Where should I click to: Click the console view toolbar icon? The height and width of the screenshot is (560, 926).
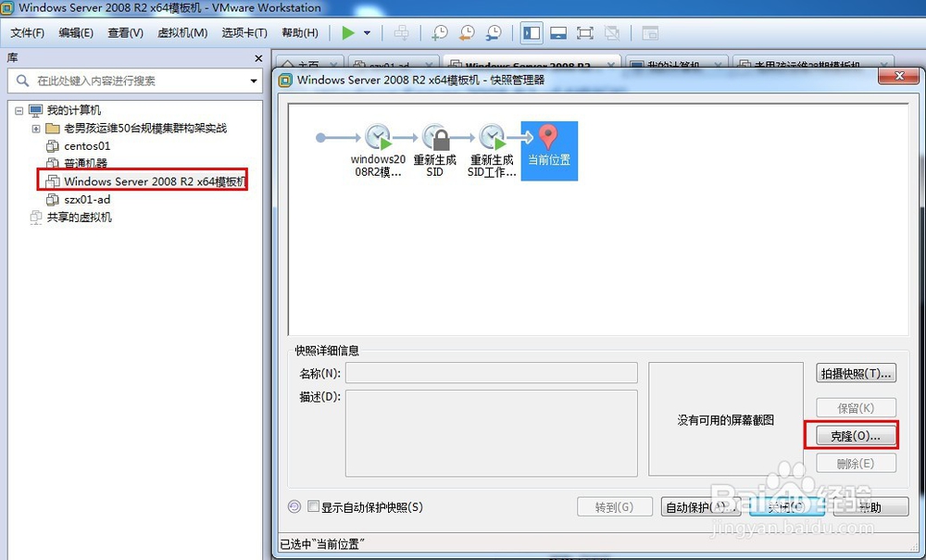(x=650, y=33)
